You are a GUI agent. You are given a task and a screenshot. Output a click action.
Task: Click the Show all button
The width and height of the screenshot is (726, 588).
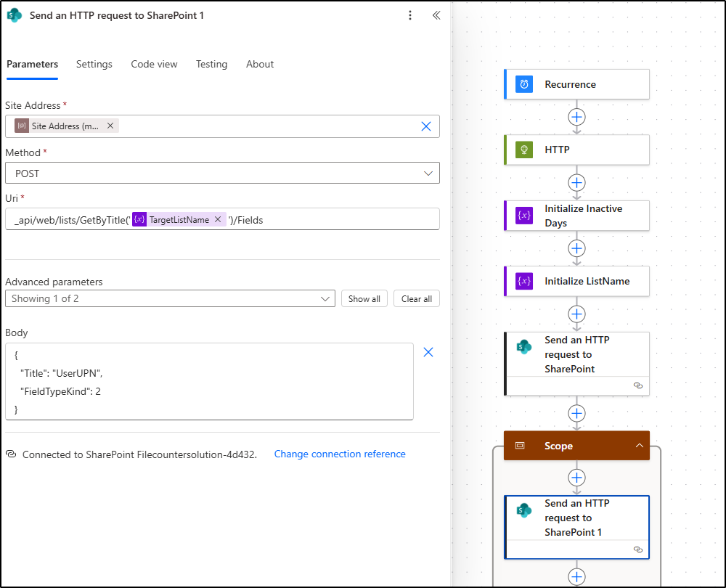click(364, 298)
